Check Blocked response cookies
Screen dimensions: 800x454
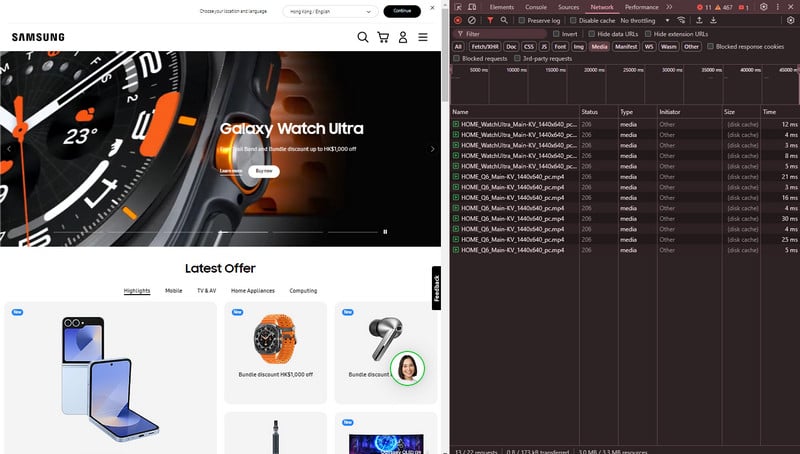tap(710, 46)
